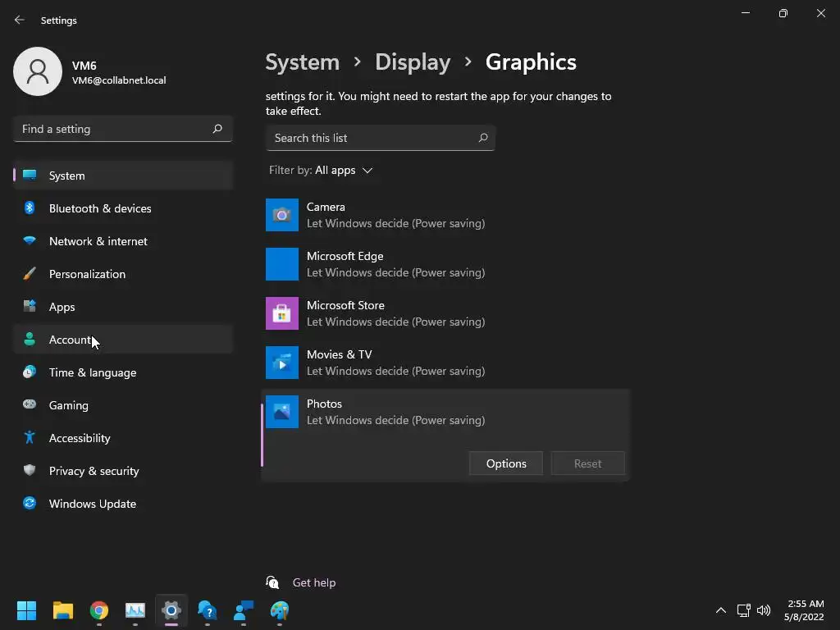Click the VM6@collabnet.local account text
This screenshot has height=630, width=840.
(x=119, y=80)
